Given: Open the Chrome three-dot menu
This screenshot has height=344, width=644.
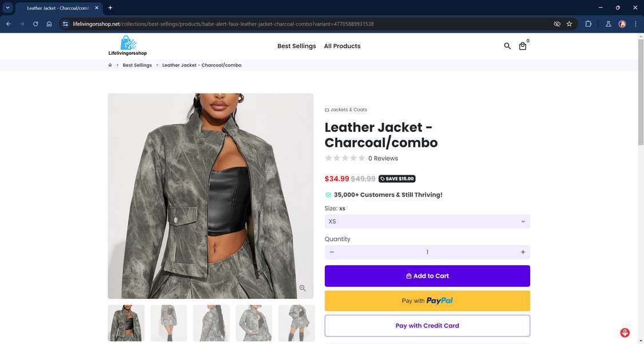Looking at the screenshot, I should pyautogui.click(x=635, y=24).
